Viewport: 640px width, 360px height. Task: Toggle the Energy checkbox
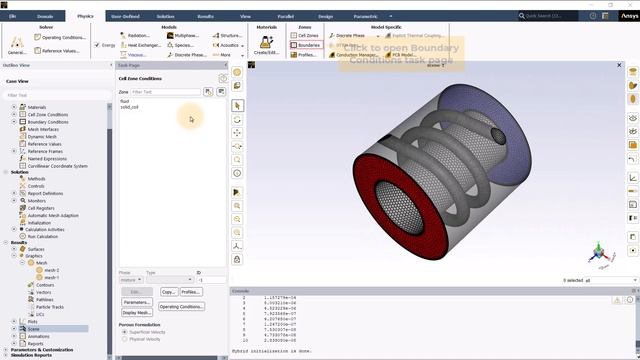click(97, 45)
